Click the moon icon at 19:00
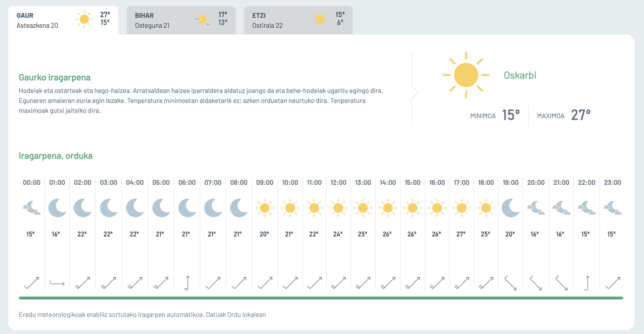644x334 pixels. click(x=511, y=208)
